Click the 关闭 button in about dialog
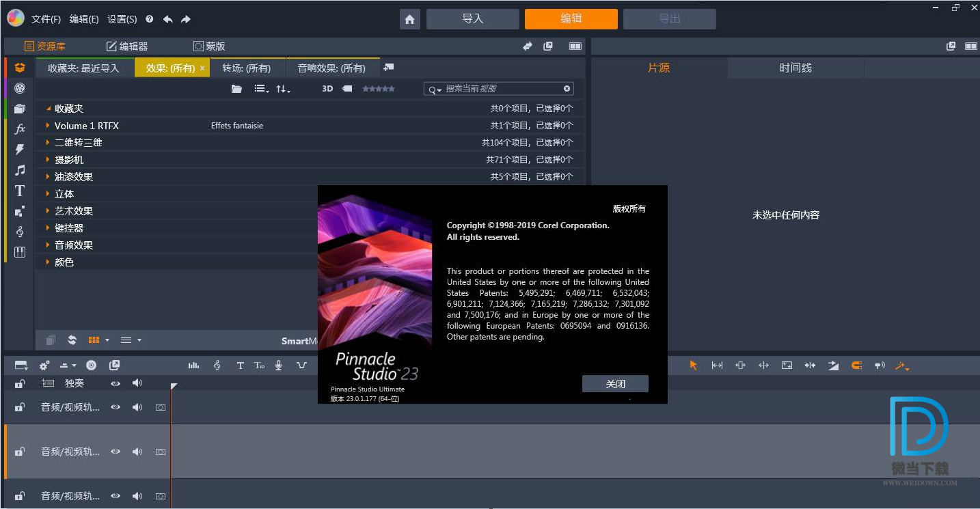Screen dimensions: 980x509 coord(615,383)
